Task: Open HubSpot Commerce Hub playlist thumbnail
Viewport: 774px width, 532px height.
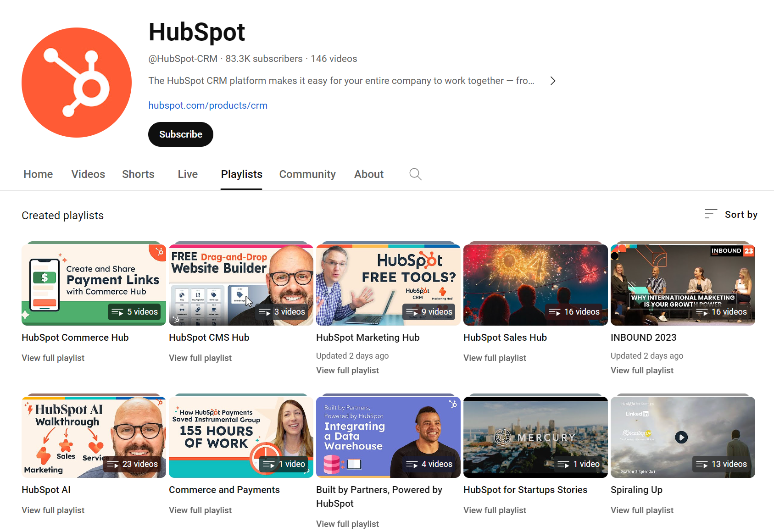Action: pos(94,285)
